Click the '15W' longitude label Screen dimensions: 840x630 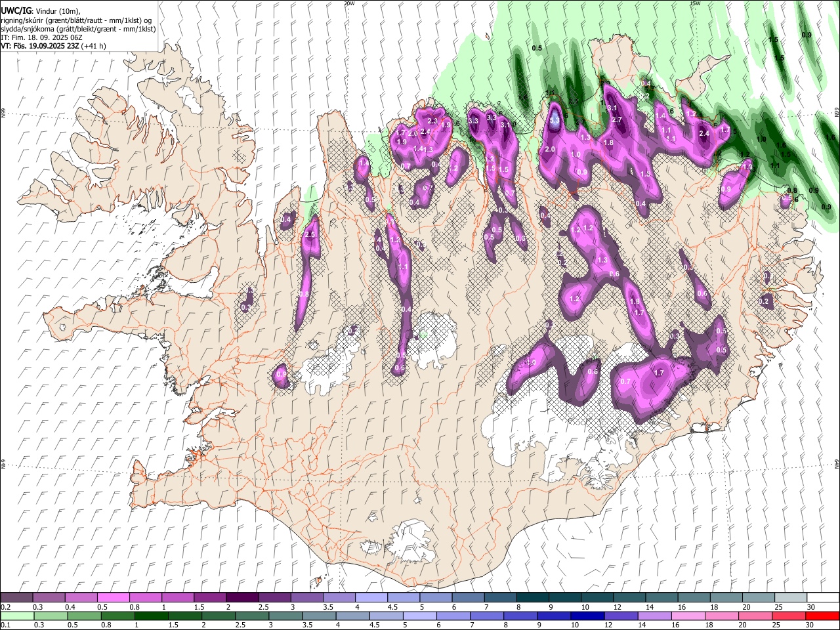coord(695,3)
